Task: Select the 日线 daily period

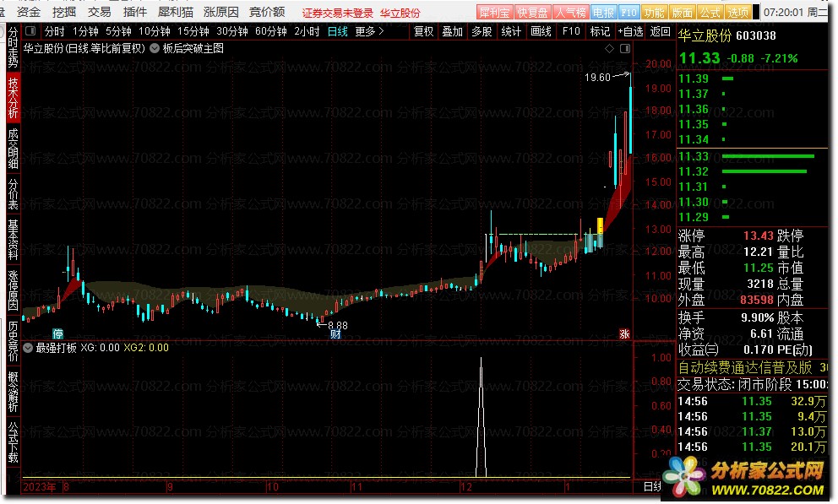Action: [x=338, y=31]
